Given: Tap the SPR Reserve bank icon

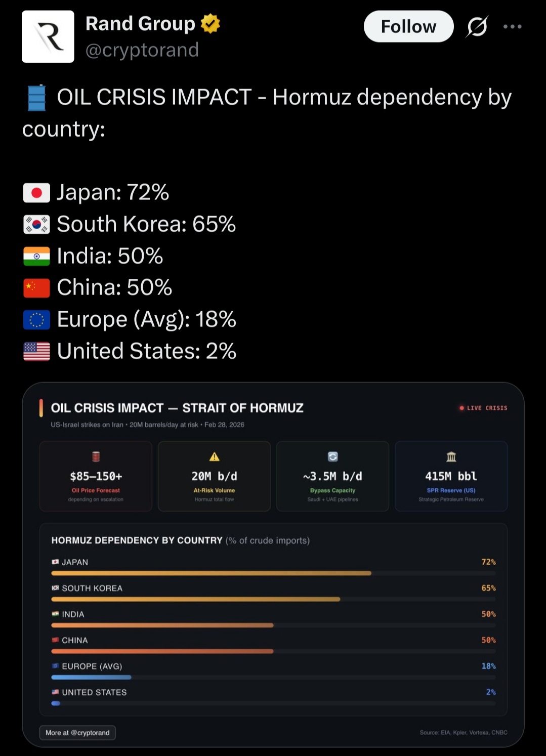Looking at the screenshot, I should [451, 457].
